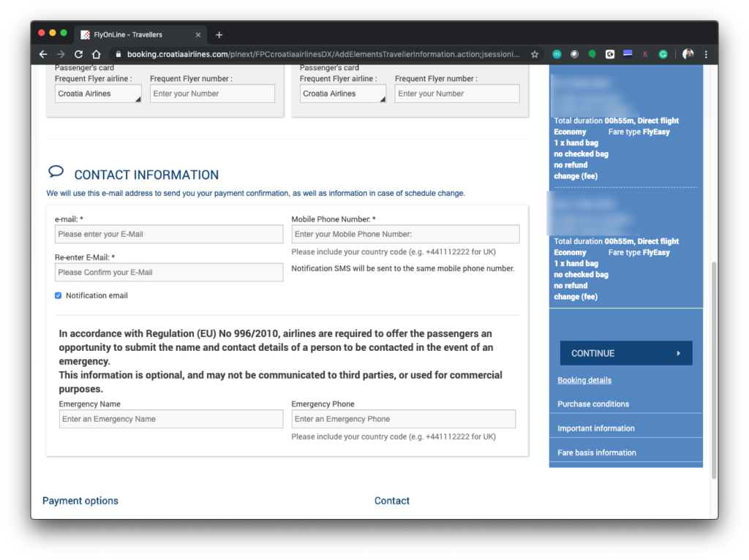Click the padlock site info icon
This screenshot has width=749, height=560.
click(x=117, y=54)
